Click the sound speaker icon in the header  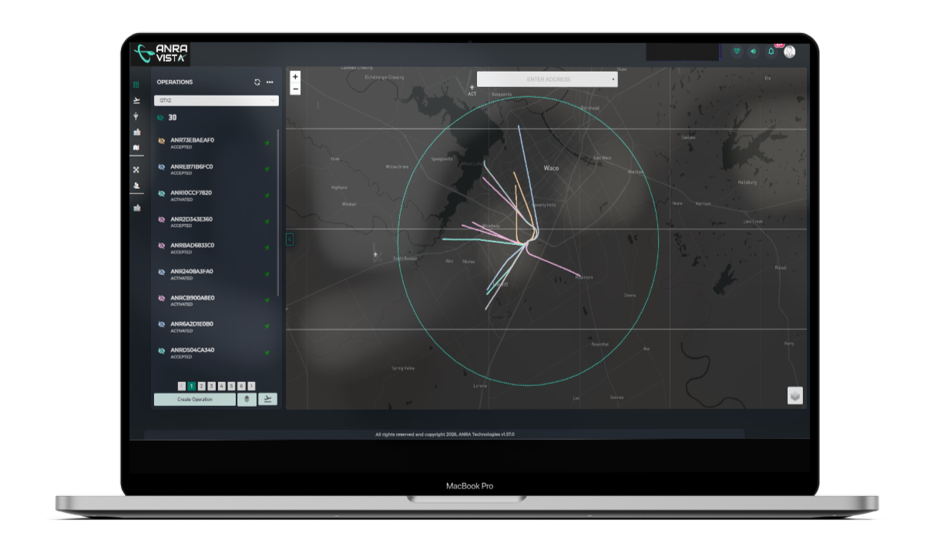[x=754, y=52]
